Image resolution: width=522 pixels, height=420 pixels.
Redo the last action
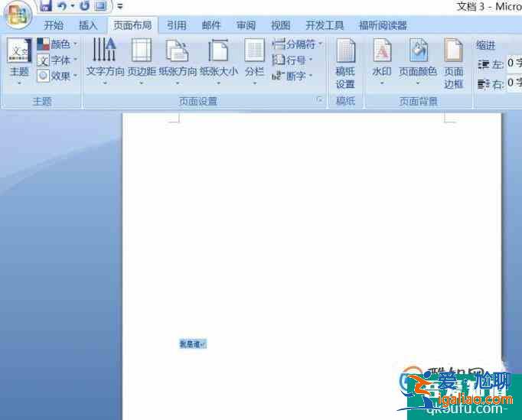pyautogui.click(x=84, y=5)
